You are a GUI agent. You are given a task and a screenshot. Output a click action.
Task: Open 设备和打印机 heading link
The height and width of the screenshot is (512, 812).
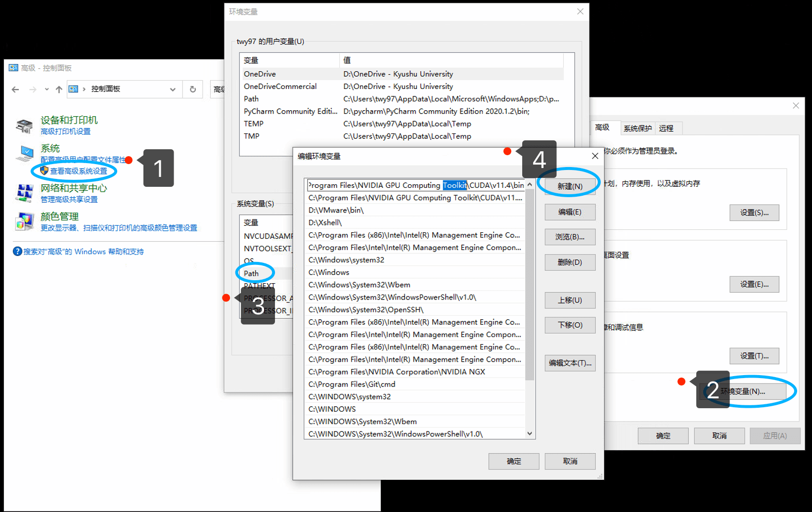click(69, 120)
